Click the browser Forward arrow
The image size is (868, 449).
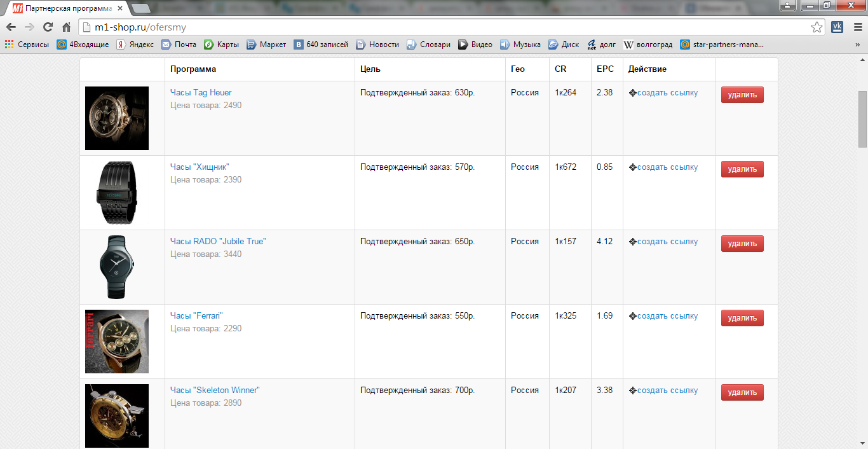tap(29, 27)
